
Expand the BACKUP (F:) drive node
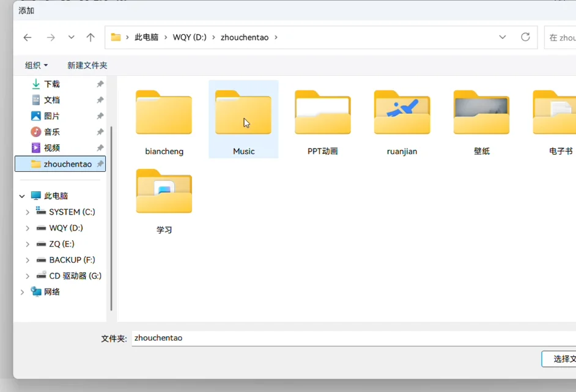coord(27,260)
